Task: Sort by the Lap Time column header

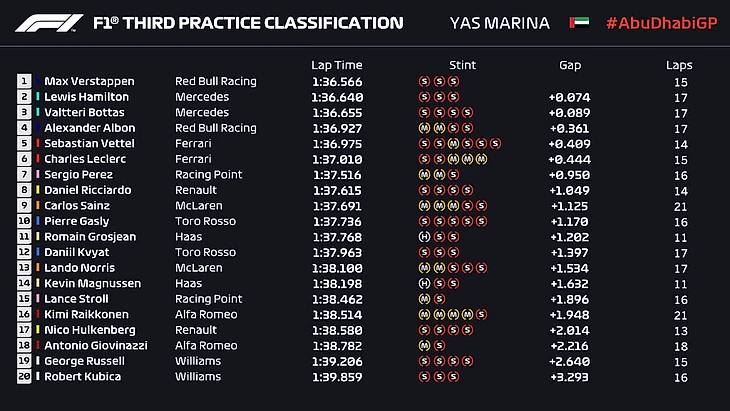Action: pyautogui.click(x=336, y=65)
